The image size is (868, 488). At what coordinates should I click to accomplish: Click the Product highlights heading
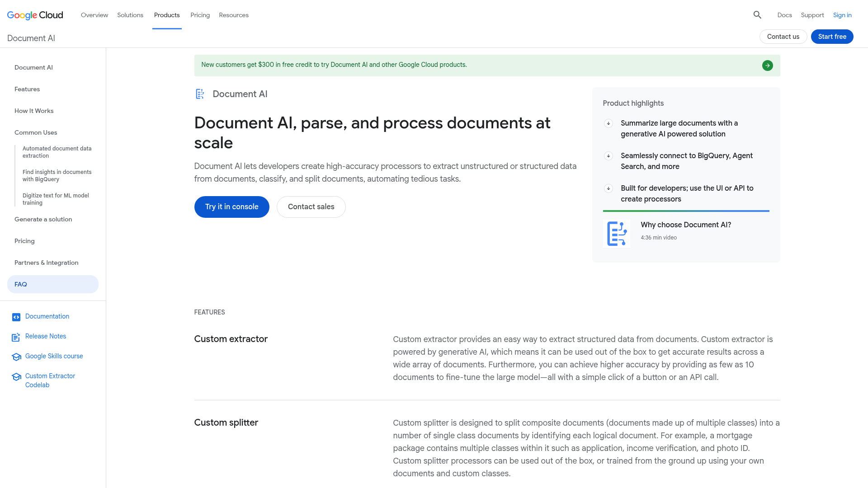click(x=633, y=103)
